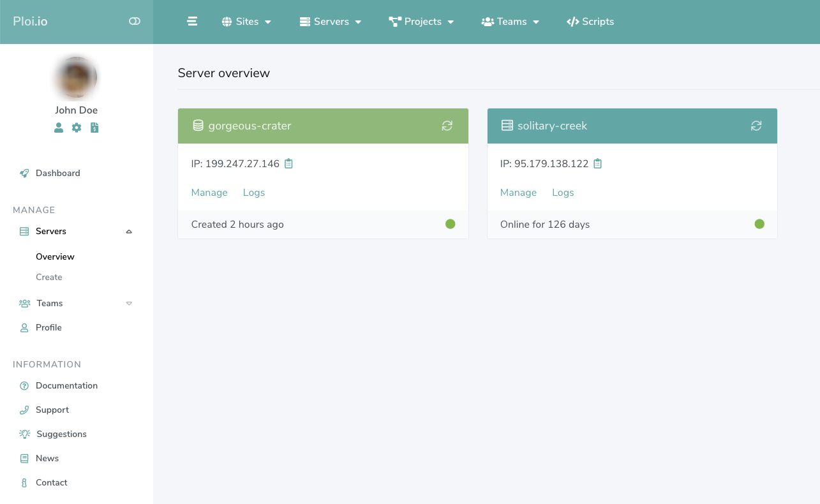The image size is (820, 504).
Task: Collapse the Servers sidebar section arrow
Action: coord(129,232)
